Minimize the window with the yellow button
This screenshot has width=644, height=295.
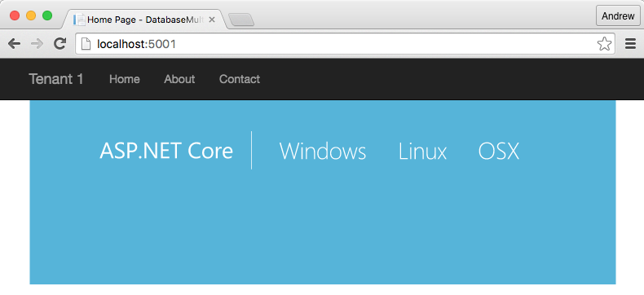pyautogui.click(x=31, y=15)
